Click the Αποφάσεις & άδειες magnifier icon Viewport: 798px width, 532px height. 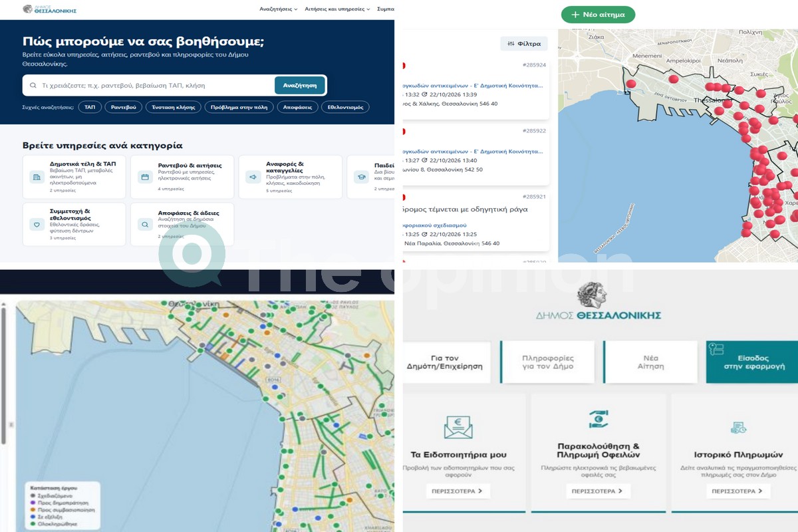pos(145,225)
